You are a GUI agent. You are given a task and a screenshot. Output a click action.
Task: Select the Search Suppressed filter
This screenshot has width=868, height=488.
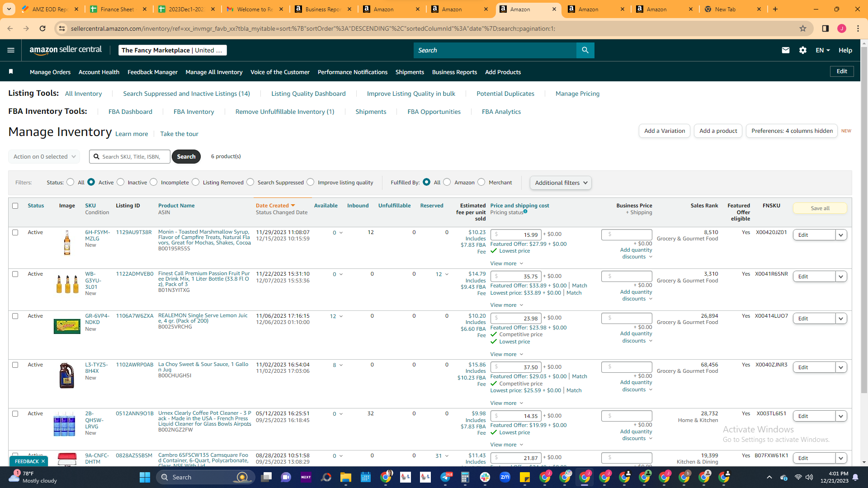click(x=250, y=182)
